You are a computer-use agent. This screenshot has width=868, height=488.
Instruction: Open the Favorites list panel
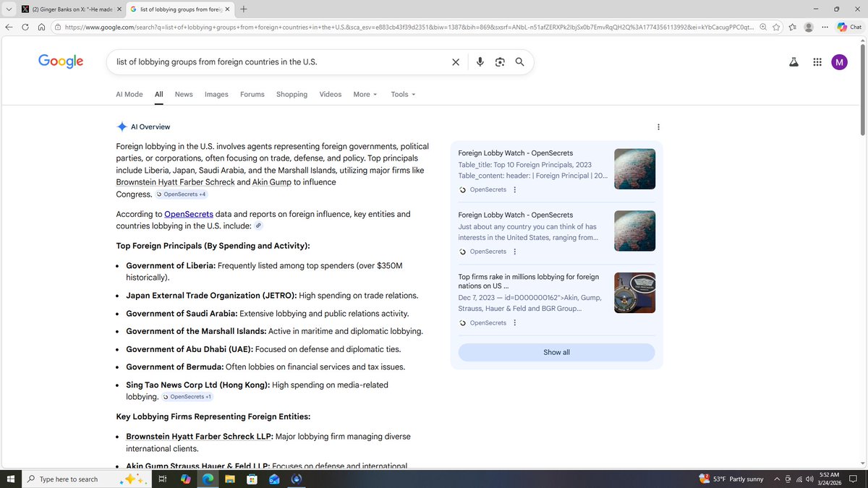coord(793,27)
